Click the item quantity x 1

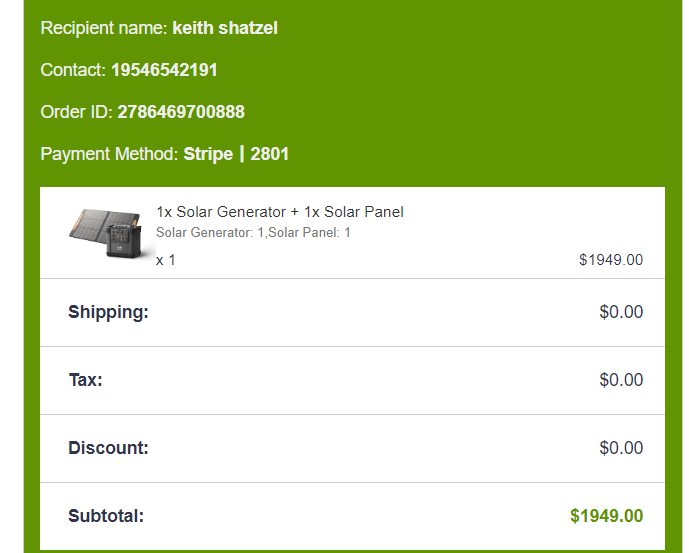coord(166,260)
